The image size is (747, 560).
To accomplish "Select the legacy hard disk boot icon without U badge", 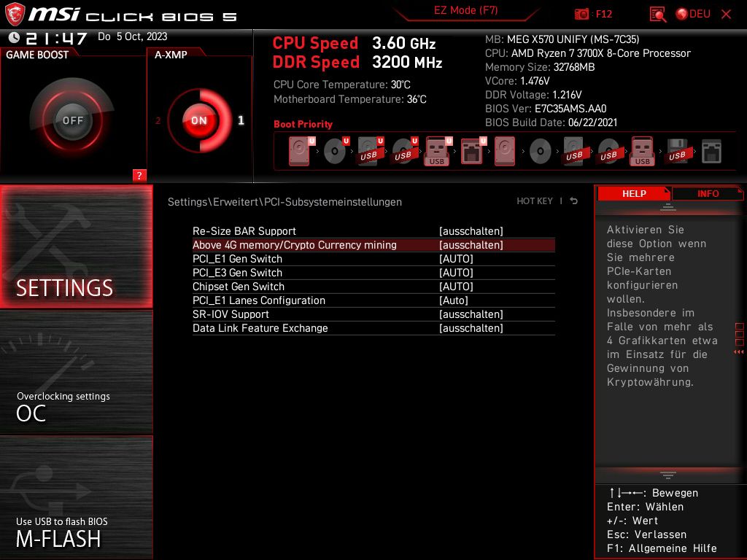I will [505, 151].
